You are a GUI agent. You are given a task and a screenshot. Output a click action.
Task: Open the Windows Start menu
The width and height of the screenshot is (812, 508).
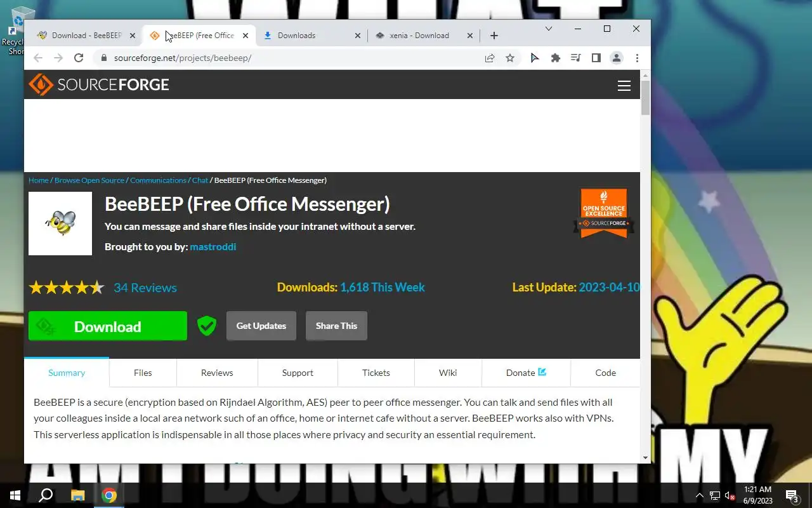15,495
